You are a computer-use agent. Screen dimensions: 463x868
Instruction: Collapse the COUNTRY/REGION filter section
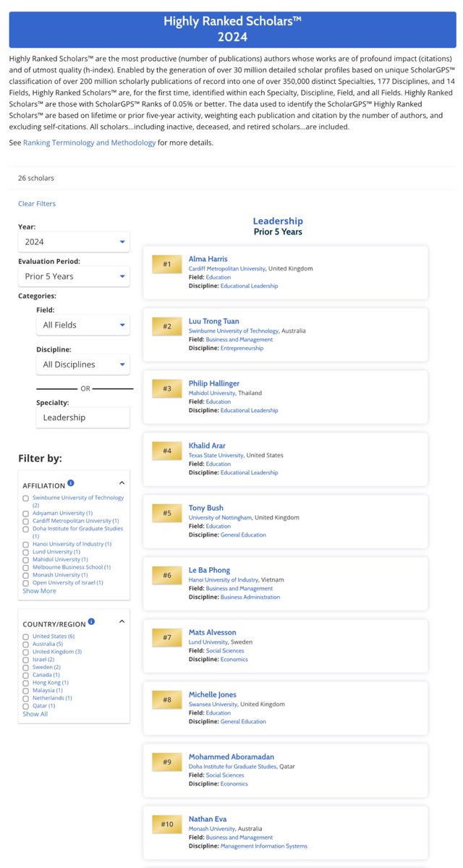coord(122,621)
